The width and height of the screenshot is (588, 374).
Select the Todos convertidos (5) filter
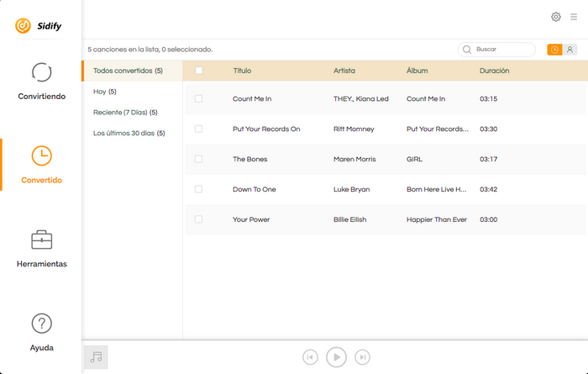(x=132, y=71)
